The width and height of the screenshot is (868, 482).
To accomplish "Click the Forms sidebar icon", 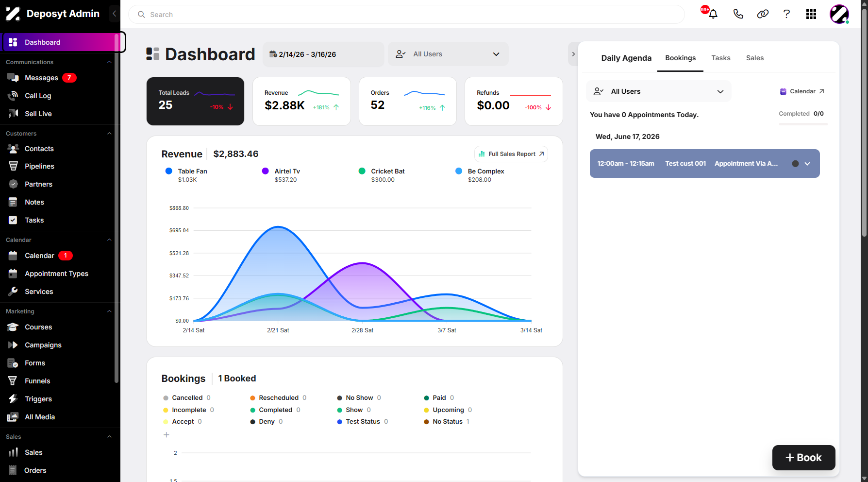I will coord(13,363).
